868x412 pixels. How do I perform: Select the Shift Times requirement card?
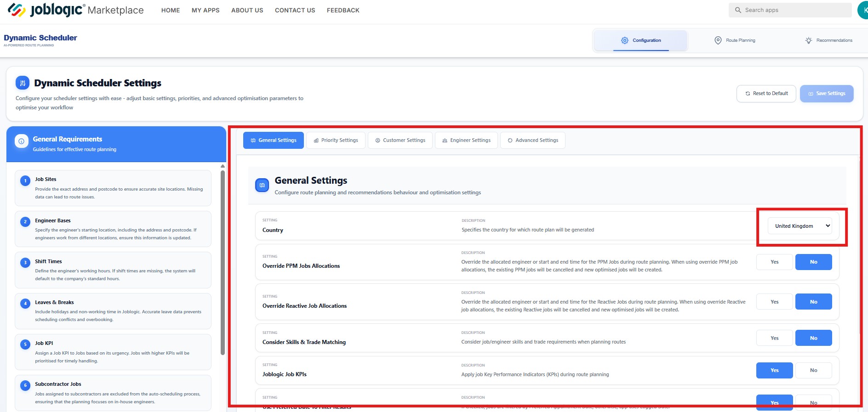[113, 270]
